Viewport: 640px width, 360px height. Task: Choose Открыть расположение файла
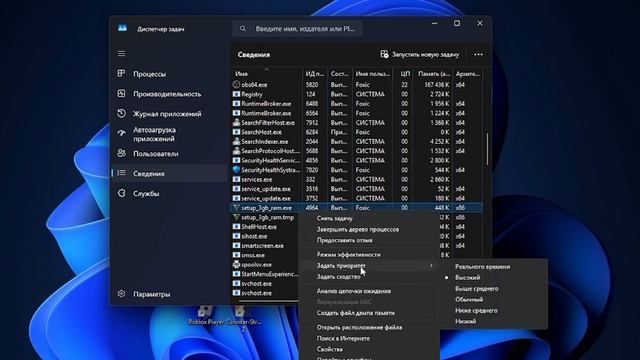[369, 327]
